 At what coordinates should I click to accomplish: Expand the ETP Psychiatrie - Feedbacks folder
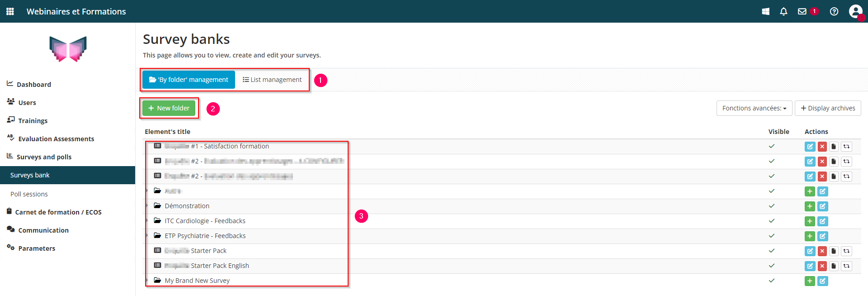[147, 236]
